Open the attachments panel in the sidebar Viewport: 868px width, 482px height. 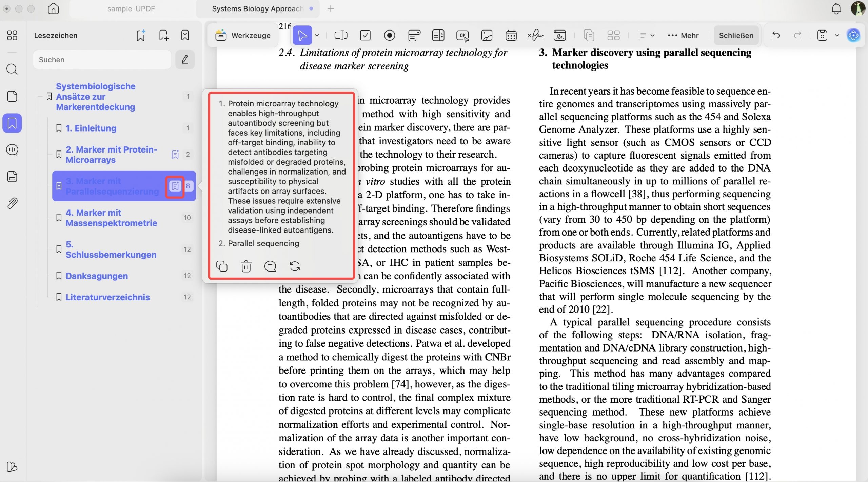click(12, 203)
